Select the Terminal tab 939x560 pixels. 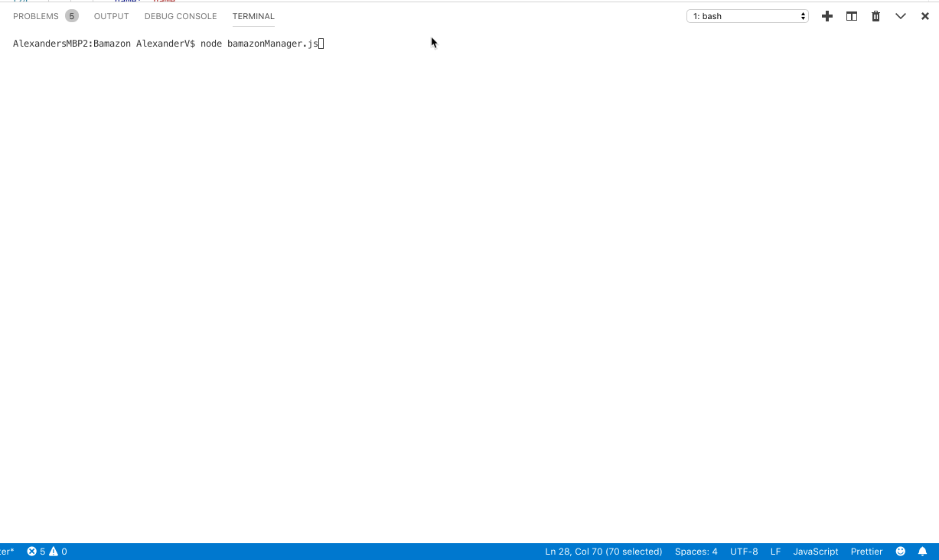(x=253, y=16)
